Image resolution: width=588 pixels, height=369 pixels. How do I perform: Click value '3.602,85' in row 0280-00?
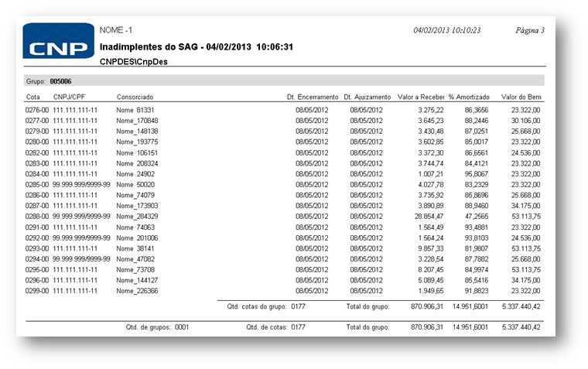coord(431,142)
